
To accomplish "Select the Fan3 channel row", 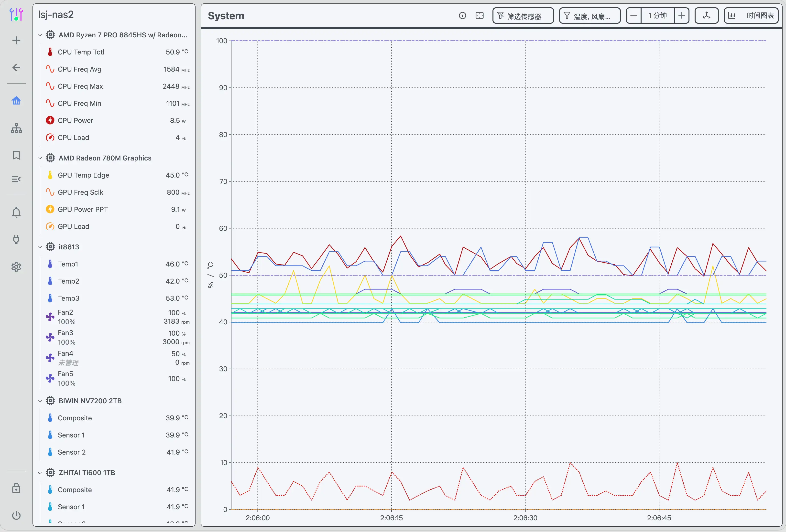I will (117, 337).
